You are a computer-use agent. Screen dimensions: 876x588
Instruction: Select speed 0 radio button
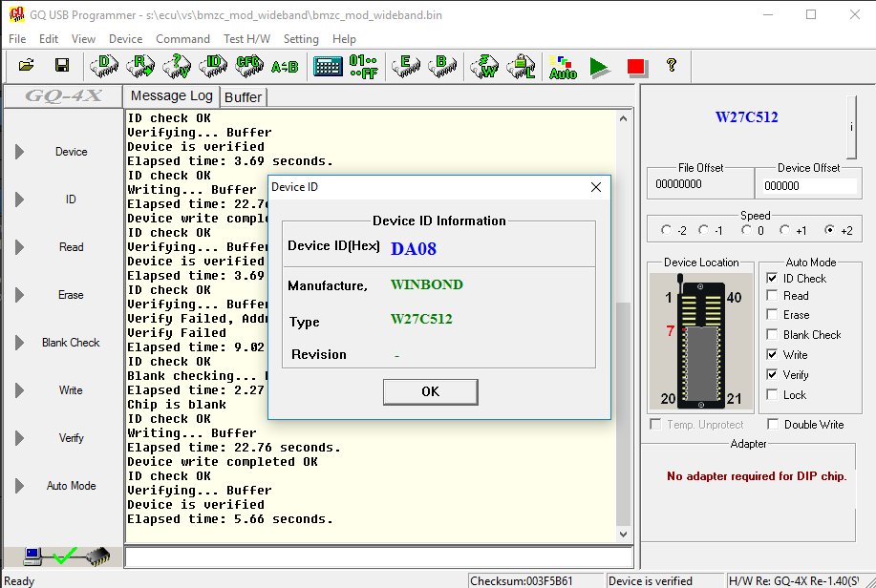click(x=746, y=230)
